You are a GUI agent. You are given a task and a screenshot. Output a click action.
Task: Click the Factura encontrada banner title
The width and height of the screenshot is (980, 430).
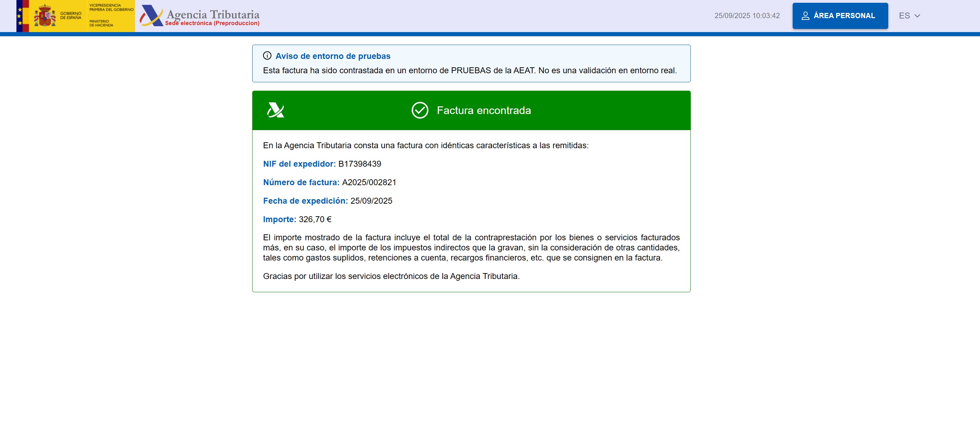(x=484, y=110)
